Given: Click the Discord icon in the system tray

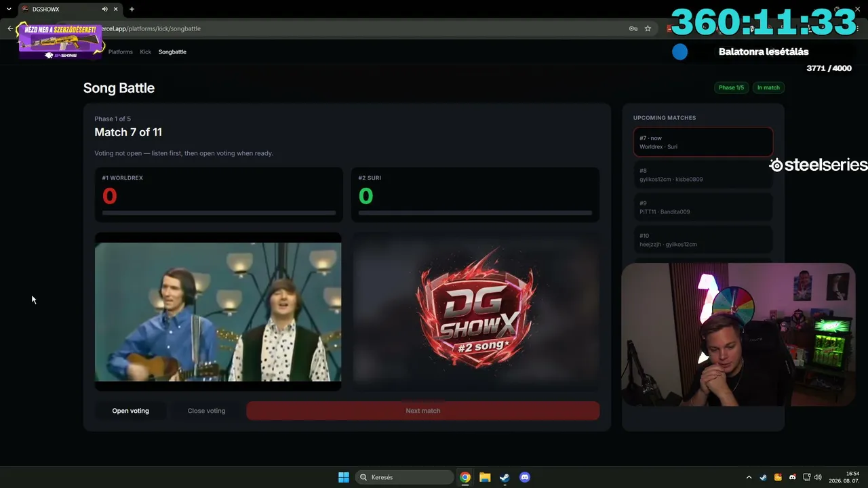Looking at the screenshot, I should (x=792, y=477).
